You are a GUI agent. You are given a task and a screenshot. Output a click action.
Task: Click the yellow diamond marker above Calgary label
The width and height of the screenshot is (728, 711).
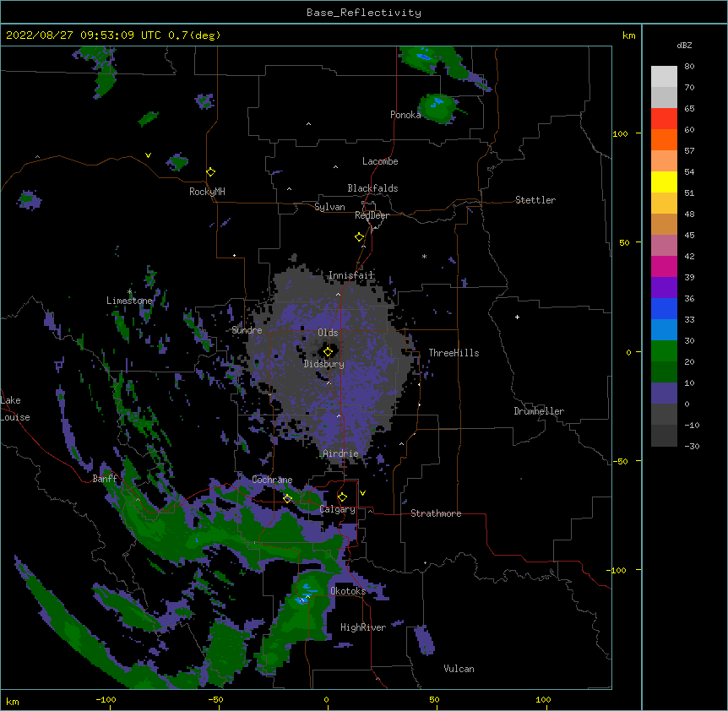pyautogui.click(x=342, y=497)
